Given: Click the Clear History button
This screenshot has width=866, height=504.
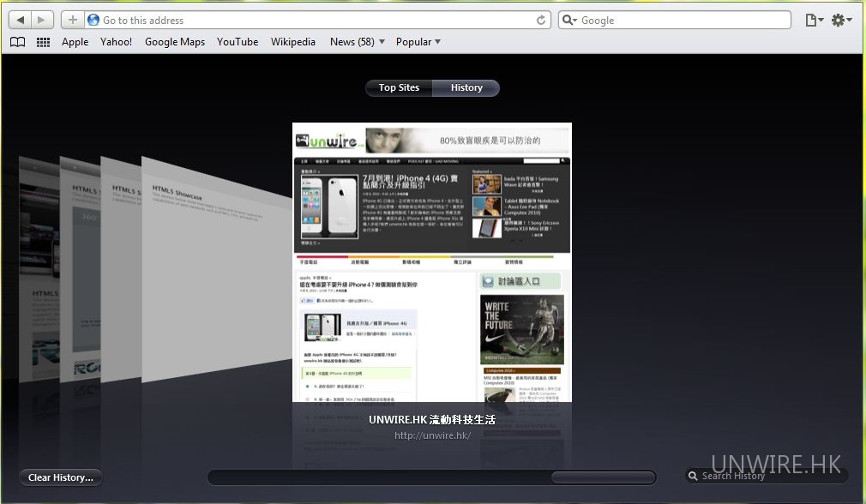Looking at the screenshot, I should point(61,477).
